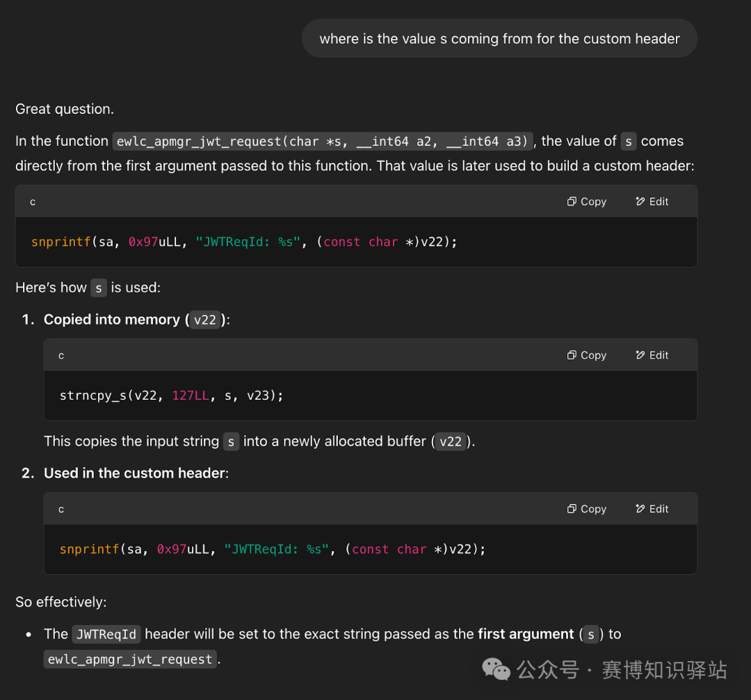This screenshot has height=700, width=751.
Task: Click the 赛博知识驿站 watermark text
Action: click(x=663, y=669)
